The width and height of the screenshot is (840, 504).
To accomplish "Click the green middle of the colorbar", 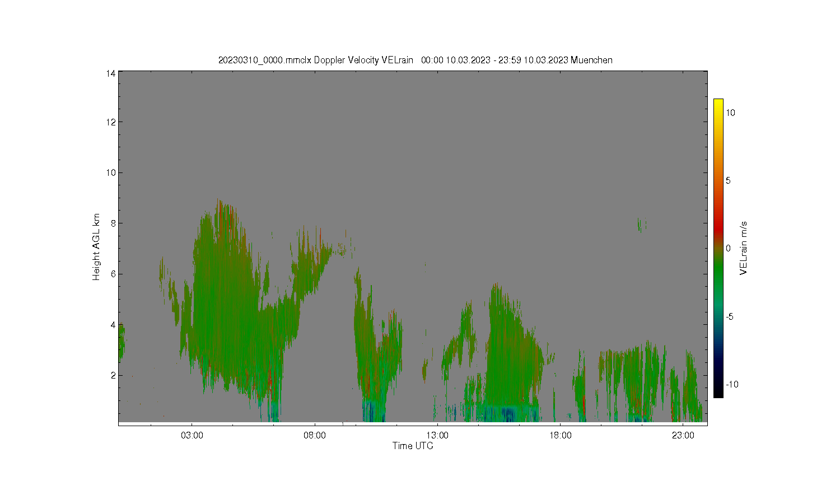I will 718,269.
